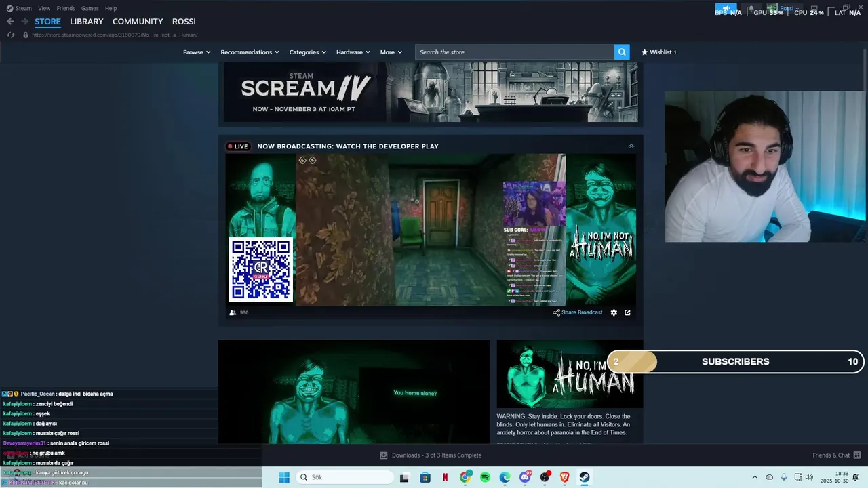Expand the Hardware dropdown
Viewport: 868px width, 488px height.
(353, 52)
